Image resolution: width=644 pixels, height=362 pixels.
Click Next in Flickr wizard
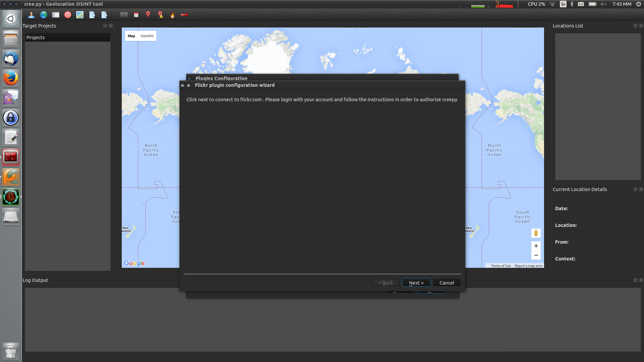tap(416, 283)
